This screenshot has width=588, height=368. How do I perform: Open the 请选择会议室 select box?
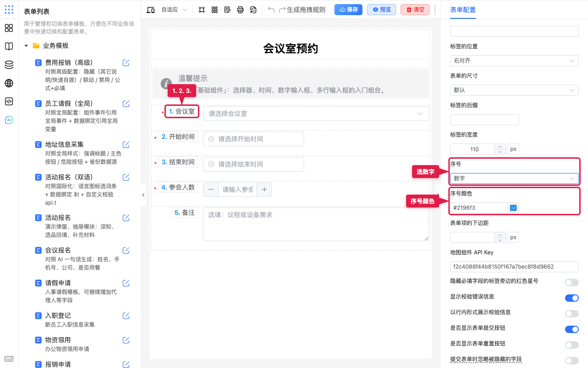[x=316, y=114]
